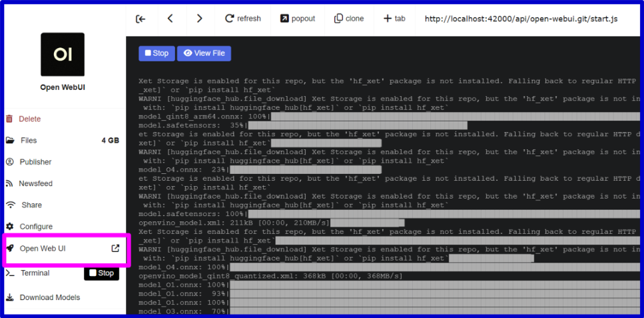Click the Open WebUI app title text

point(63,87)
